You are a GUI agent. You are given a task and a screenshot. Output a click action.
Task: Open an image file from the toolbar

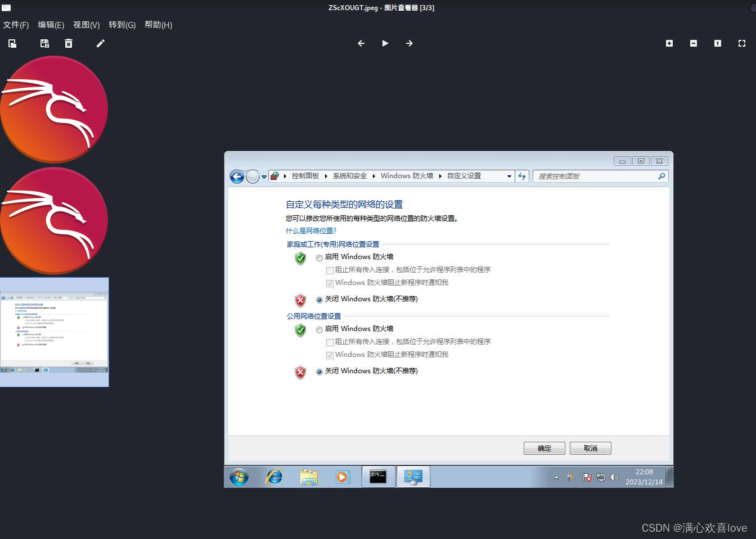(12, 43)
